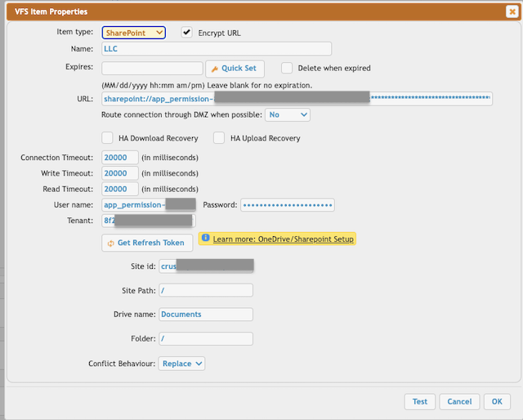Enable HA Upload Recovery
This screenshot has height=420, width=523.
click(219, 138)
